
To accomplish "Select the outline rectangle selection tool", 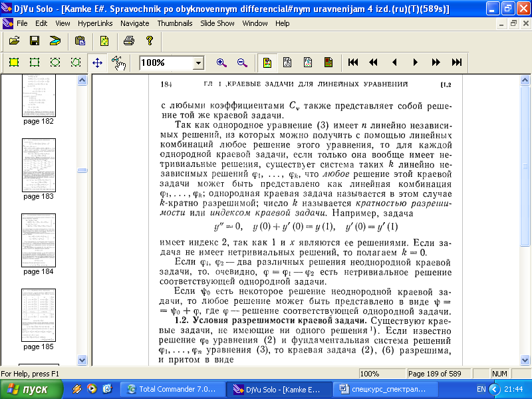I will pos(35,63).
